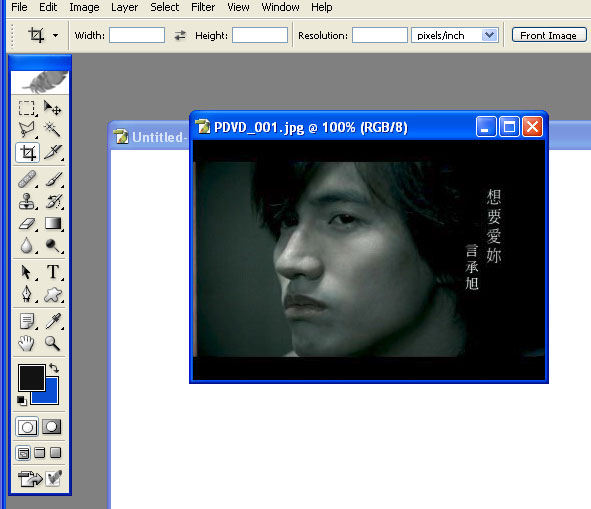This screenshot has width=591, height=509.
Task: Select the Zoom tool
Action: pos(52,343)
